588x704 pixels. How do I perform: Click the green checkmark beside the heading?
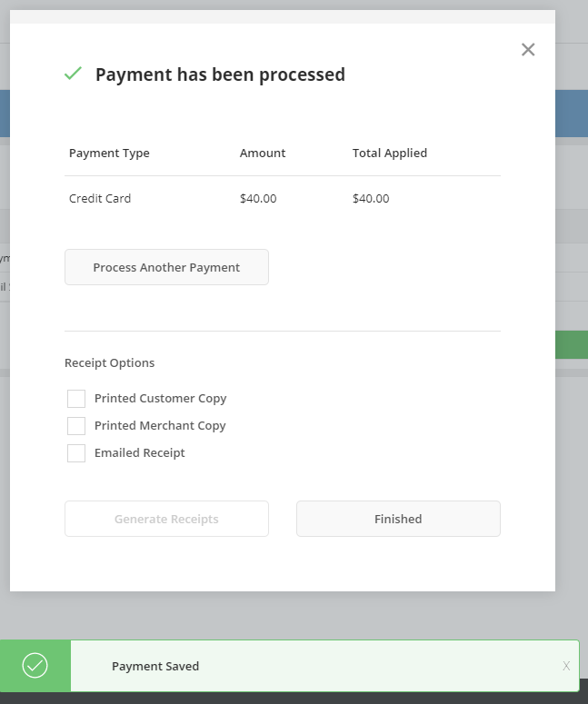pyautogui.click(x=73, y=74)
